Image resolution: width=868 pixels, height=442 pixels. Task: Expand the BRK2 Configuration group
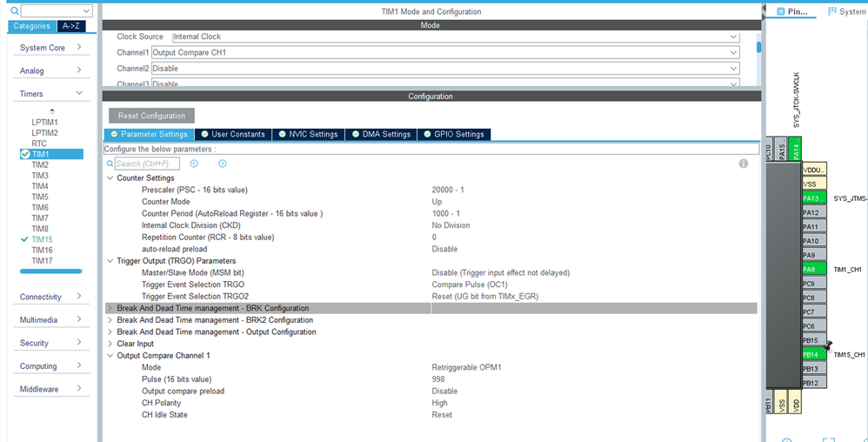[x=110, y=320]
